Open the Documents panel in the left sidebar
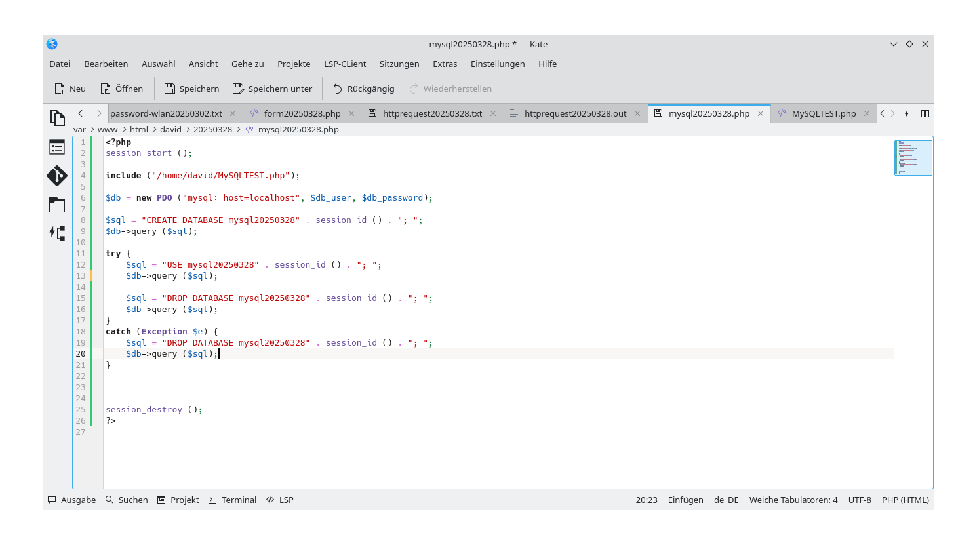 57,147
